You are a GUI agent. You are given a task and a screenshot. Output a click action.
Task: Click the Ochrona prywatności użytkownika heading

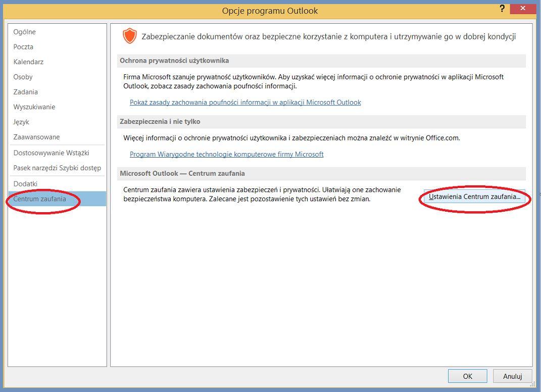[174, 61]
